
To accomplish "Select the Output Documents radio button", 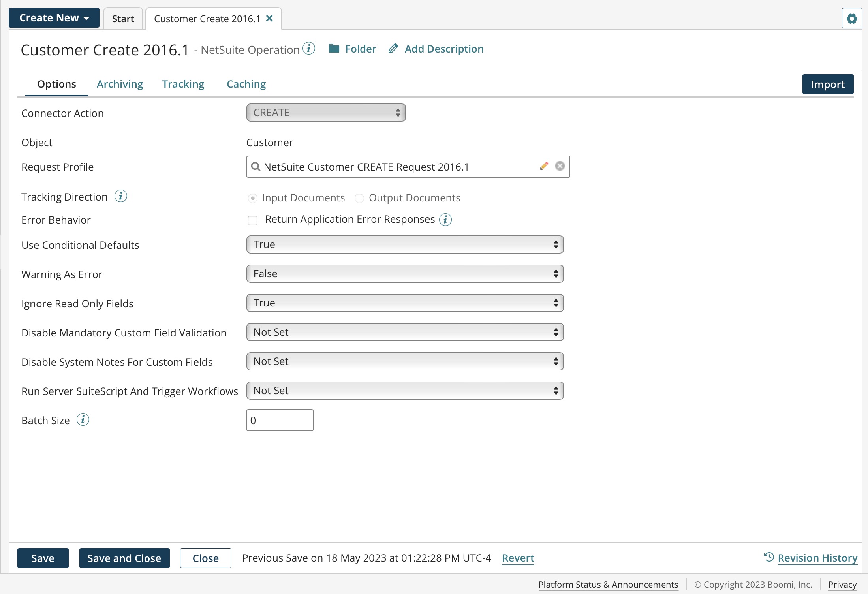I will (x=359, y=198).
